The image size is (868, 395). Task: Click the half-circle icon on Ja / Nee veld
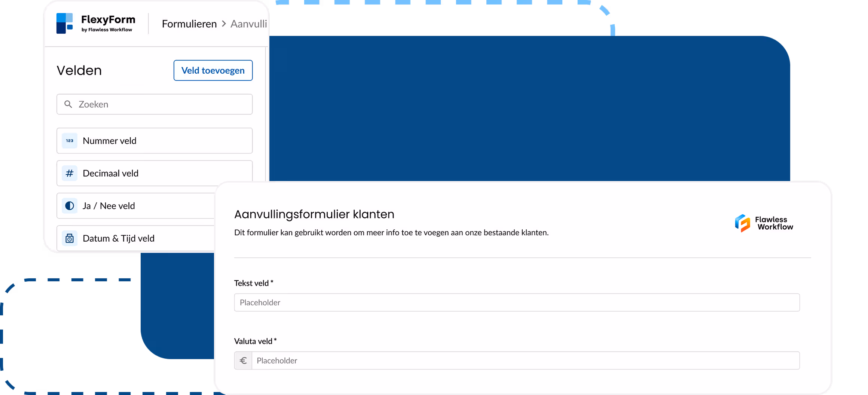pyautogui.click(x=69, y=206)
